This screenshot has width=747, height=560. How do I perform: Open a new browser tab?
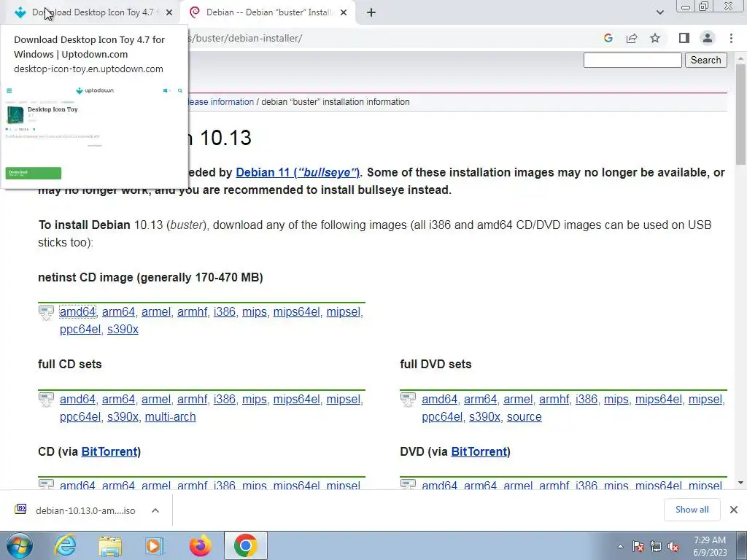point(371,13)
